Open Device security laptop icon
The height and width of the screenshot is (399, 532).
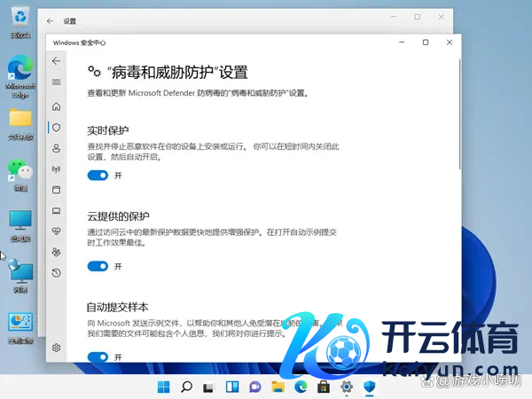(57, 211)
